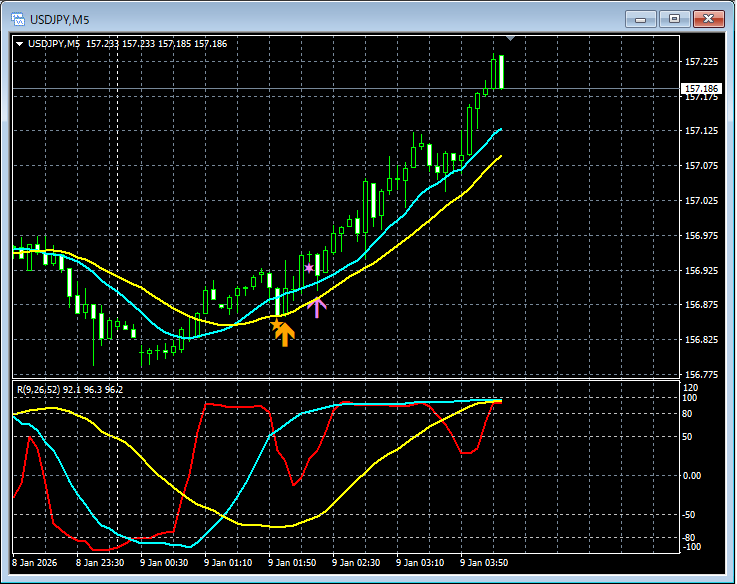Click the indicator scale value 50
The image size is (737, 584).
tap(687, 437)
